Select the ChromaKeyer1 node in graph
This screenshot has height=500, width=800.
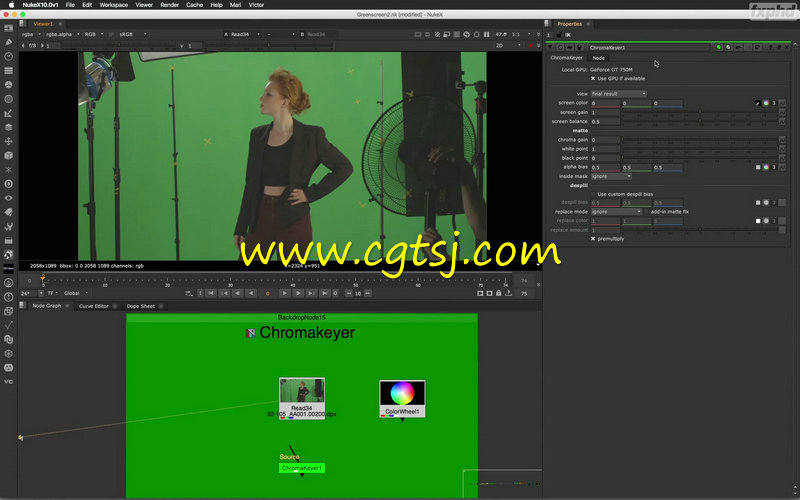pos(302,468)
